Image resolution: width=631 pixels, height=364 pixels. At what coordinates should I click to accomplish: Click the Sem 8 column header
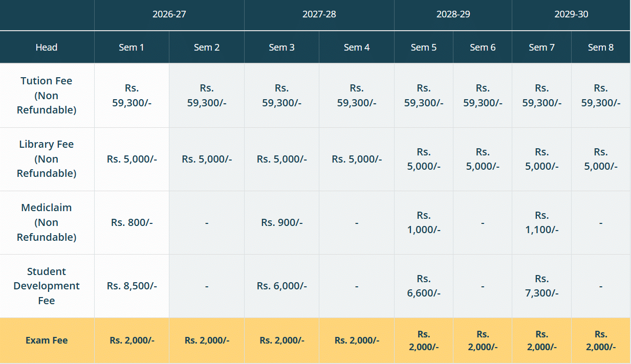[601, 48]
